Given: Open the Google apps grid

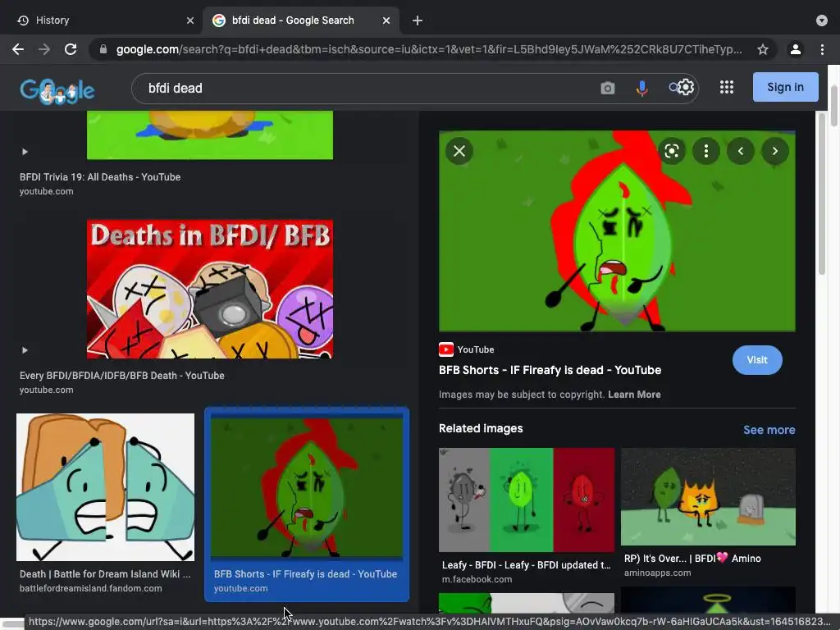Looking at the screenshot, I should (x=727, y=87).
